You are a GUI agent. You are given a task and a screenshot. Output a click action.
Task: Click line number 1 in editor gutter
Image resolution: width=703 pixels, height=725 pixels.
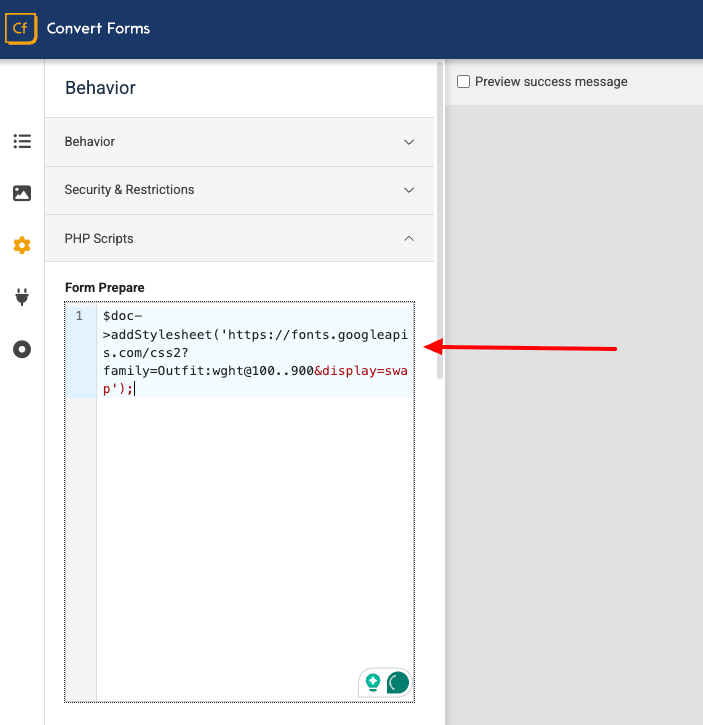click(80, 316)
